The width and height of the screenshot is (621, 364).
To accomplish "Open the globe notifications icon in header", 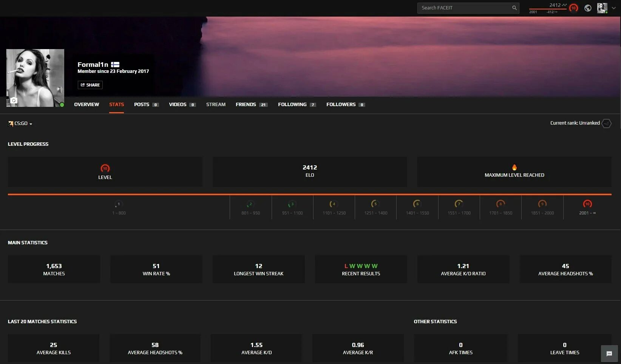I will click(588, 8).
